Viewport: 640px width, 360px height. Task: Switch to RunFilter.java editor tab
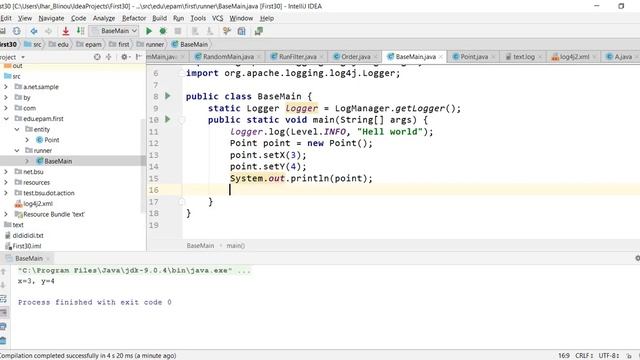[297, 57]
